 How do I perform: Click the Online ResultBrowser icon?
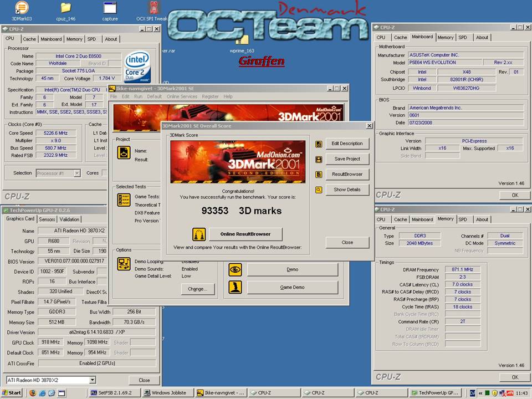199,234
